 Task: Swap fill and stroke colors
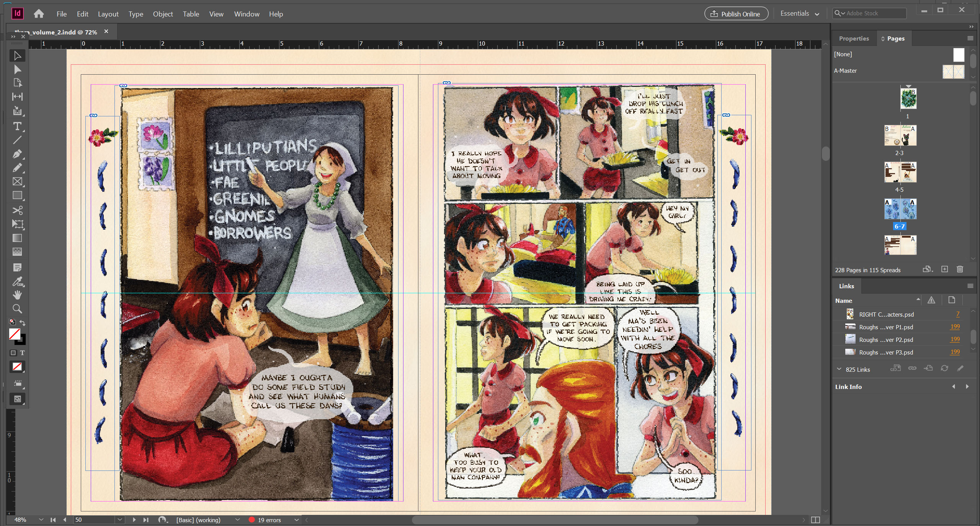(23, 323)
